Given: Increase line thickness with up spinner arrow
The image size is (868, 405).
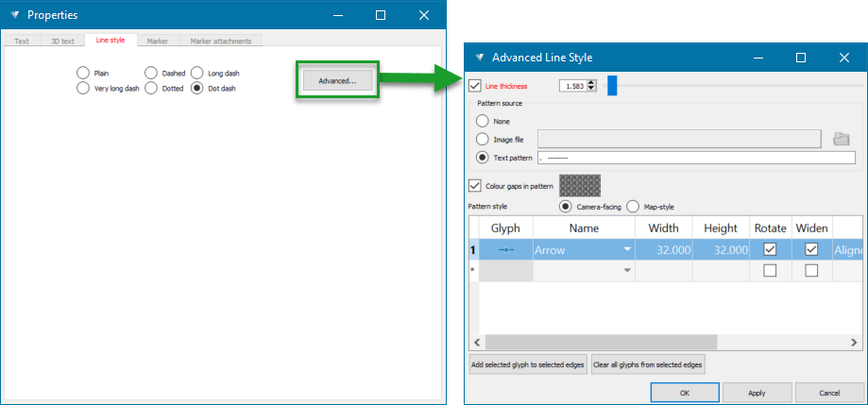Looking at the screenshot, I should pos(592,82).
